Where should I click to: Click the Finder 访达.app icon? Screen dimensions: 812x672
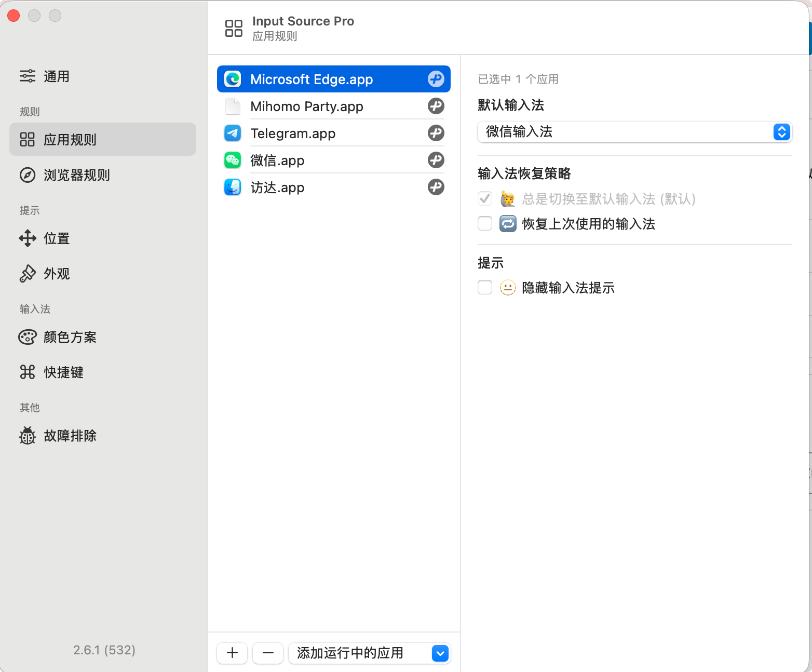[x=233, y=187]
